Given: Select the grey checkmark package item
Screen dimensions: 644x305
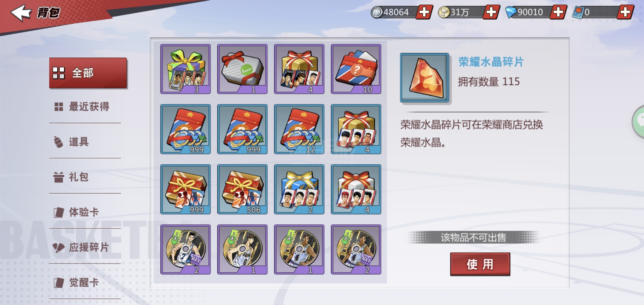Looking at the screenshot, I should (x=242, y=69).
